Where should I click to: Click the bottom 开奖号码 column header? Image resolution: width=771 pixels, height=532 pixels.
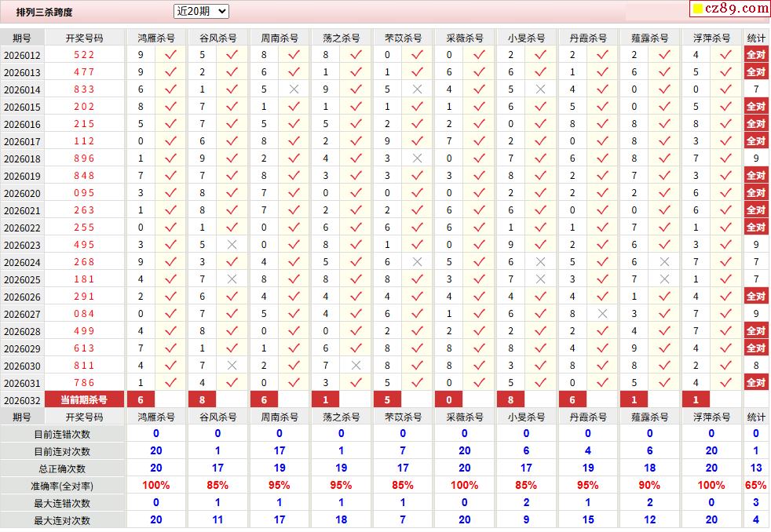click(x=84, y=417)
